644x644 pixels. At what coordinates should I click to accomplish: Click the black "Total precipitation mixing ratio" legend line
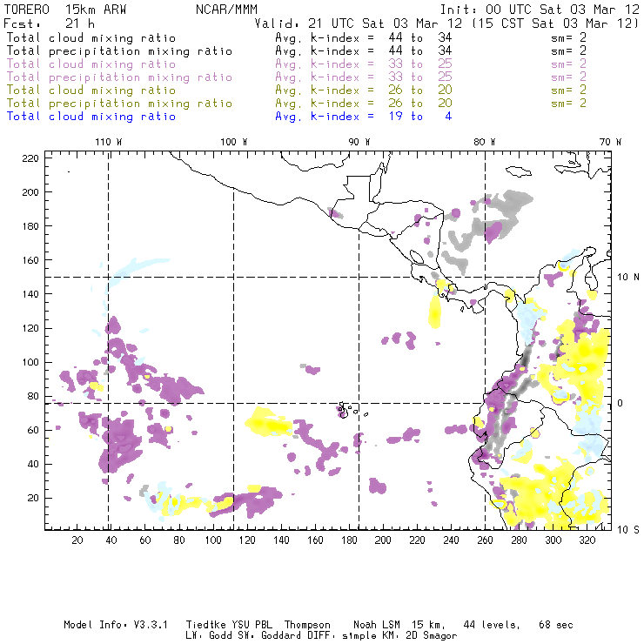[119, 51]
